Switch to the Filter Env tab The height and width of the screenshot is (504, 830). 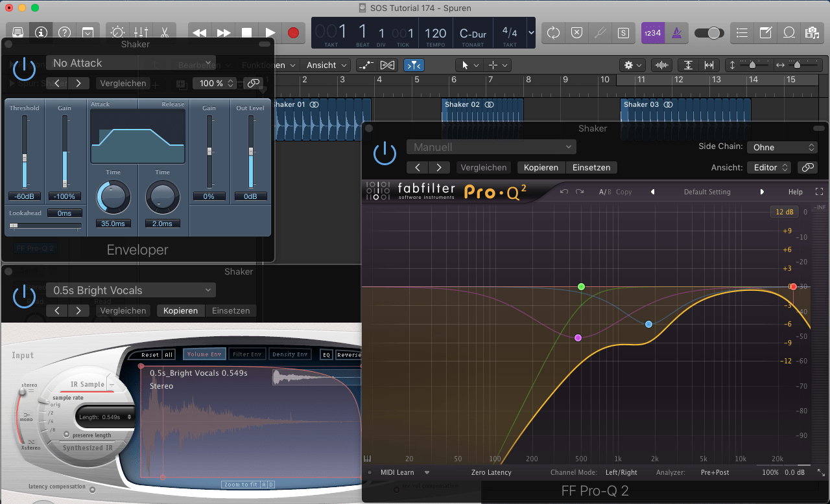(247, 354)
